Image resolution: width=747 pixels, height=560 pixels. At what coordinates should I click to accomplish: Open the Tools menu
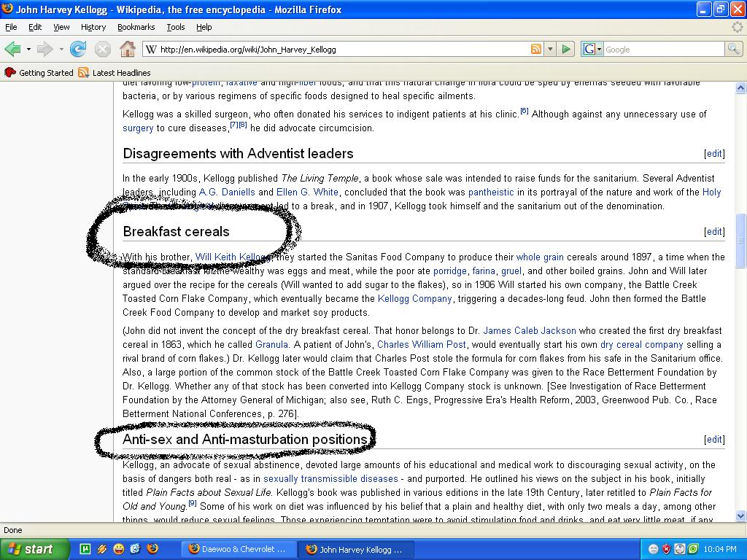point(176,27)
